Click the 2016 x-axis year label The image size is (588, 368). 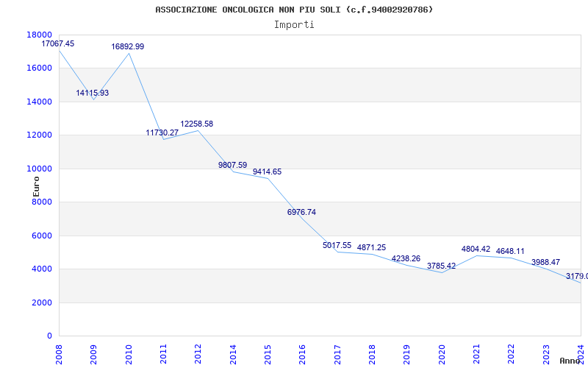pos(303,354)
